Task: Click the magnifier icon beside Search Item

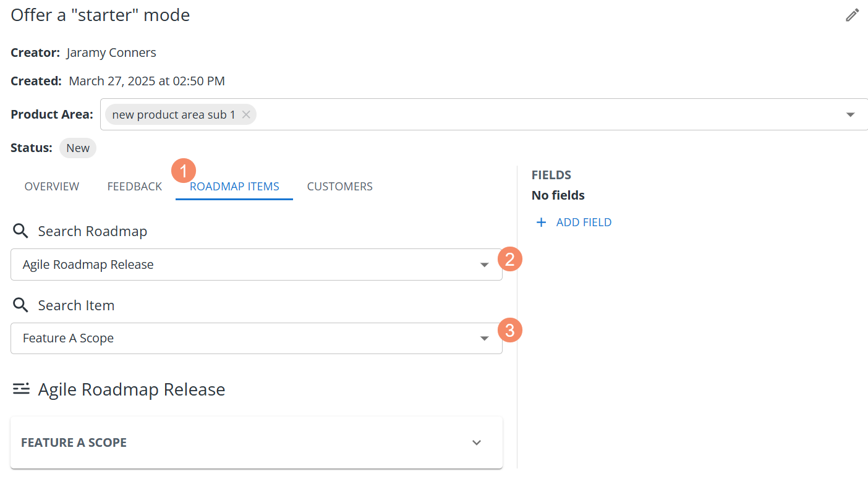Action: pos(20,304)
